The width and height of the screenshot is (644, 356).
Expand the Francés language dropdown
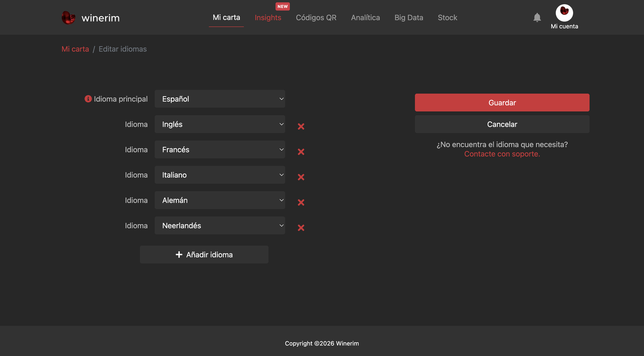[x=220, y=149]
